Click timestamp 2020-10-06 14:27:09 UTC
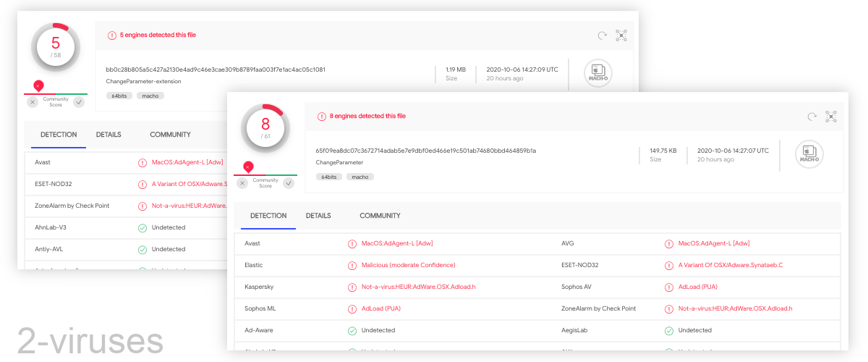The width and height of the screenshot is (868, 362). point(522,70)
